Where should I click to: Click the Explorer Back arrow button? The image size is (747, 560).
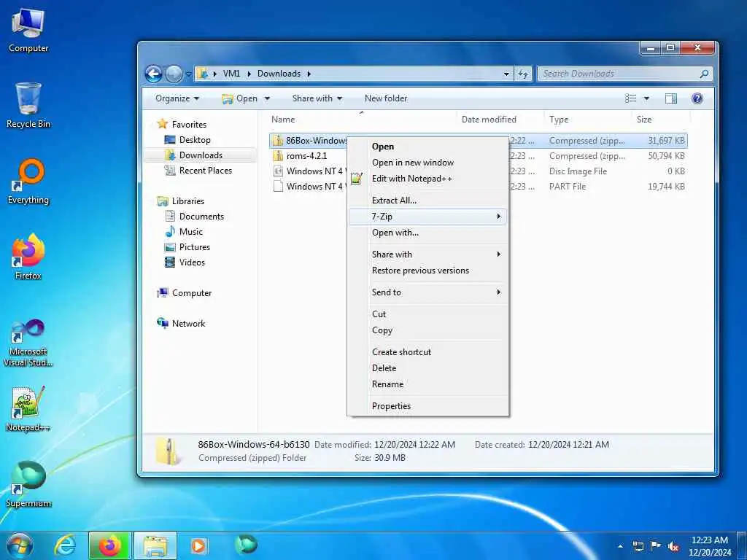153,74
